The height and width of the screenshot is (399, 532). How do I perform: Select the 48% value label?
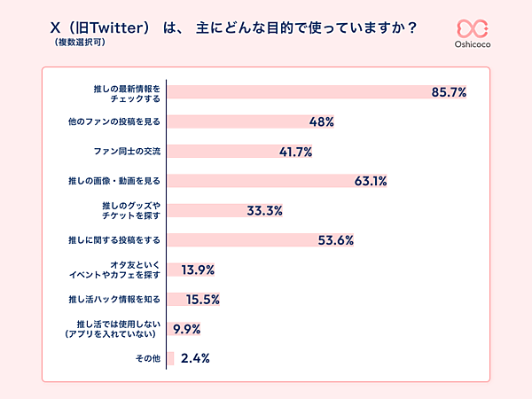pos(321,121)
